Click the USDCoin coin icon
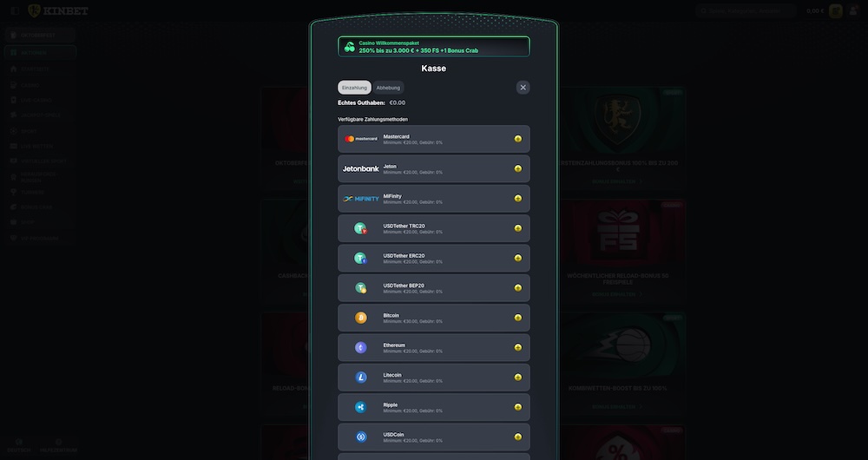This screenshot has width=868, height=460. [x=360, y=437]
